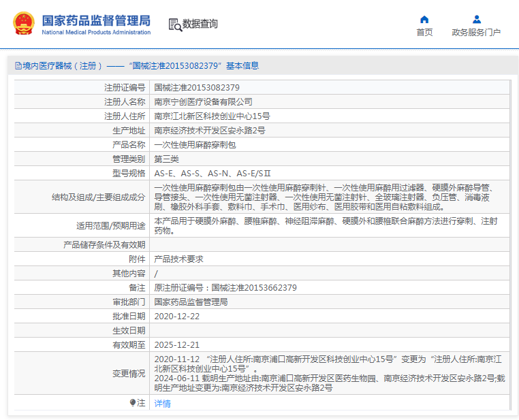Click the intended use text 本产品用于硬膜外麻醉
Image resolution: width=519 pixels, height=420 pixels.
tap(326, 225)
